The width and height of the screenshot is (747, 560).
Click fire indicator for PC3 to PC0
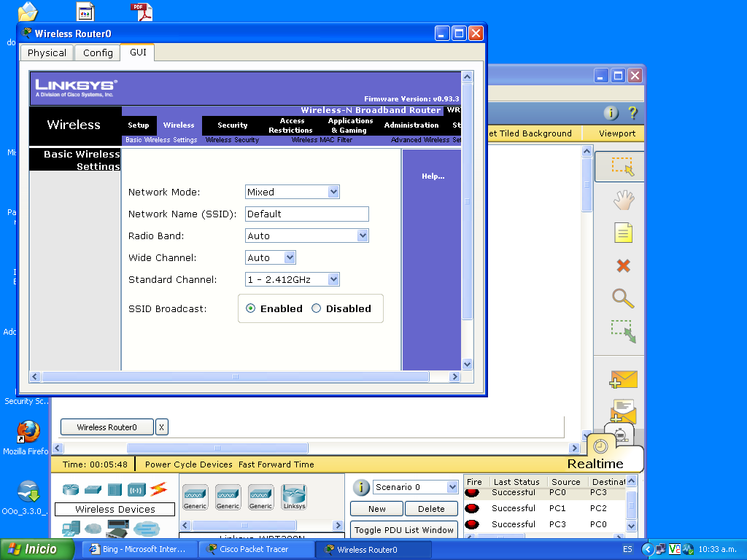coord(472,524)
